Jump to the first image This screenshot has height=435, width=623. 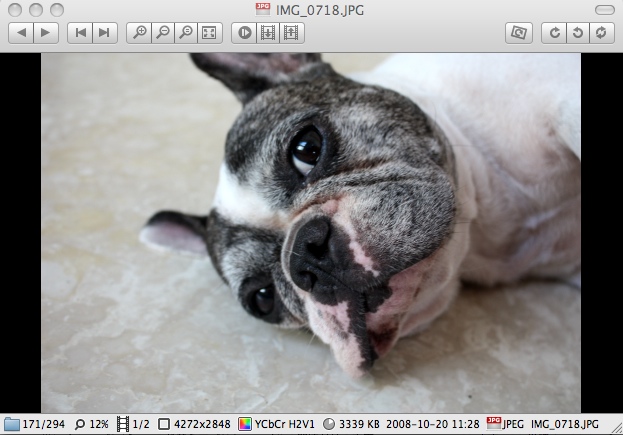click(x=80, y=33)
